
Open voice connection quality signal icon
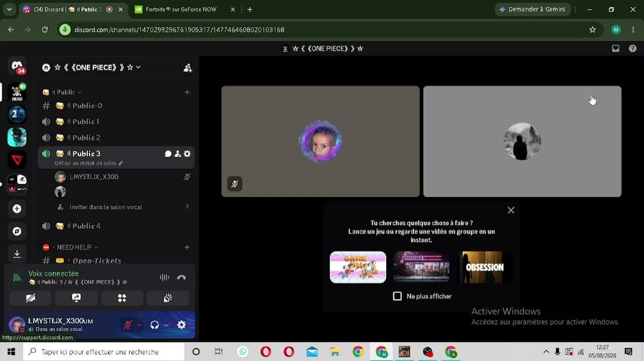17,277
